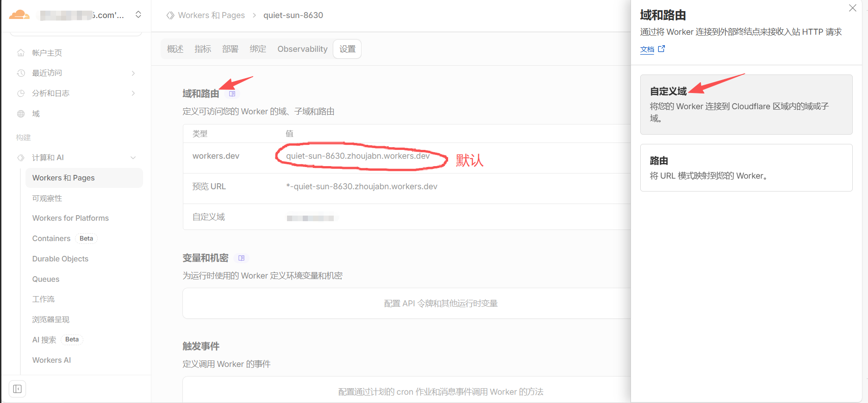Go to 帐户主页 in sidebar

coord(47,53)
